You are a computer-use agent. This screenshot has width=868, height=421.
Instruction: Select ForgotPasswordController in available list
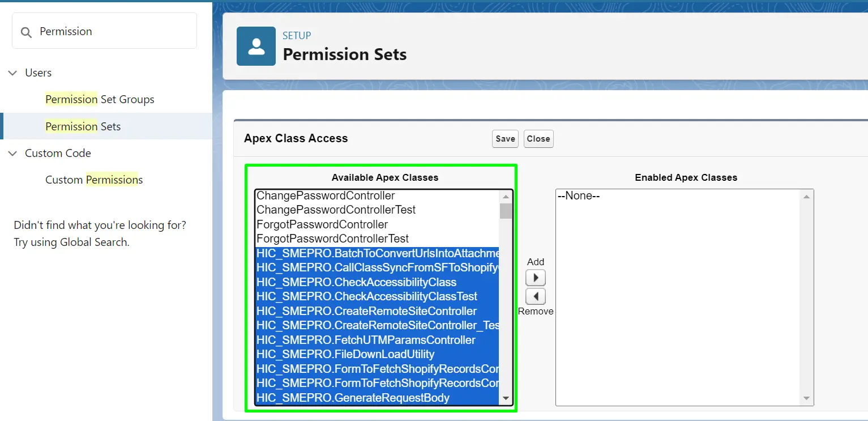click(377, 224)
